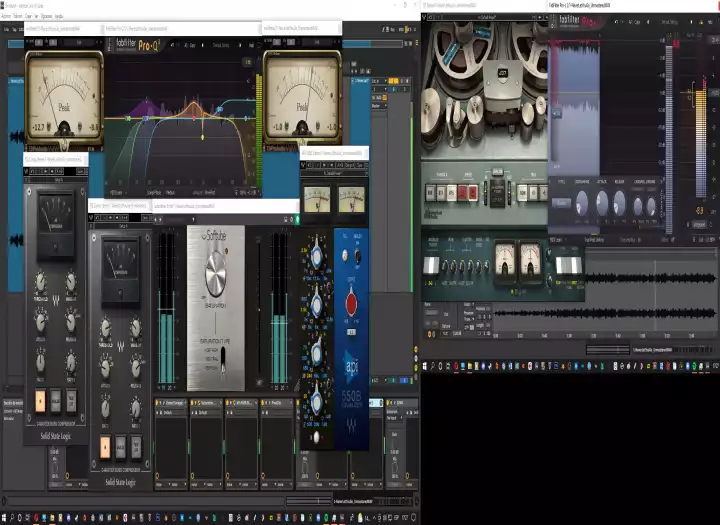
Task: Adjust the Attack knob in Pro-L 2
Action: point(602,202)
